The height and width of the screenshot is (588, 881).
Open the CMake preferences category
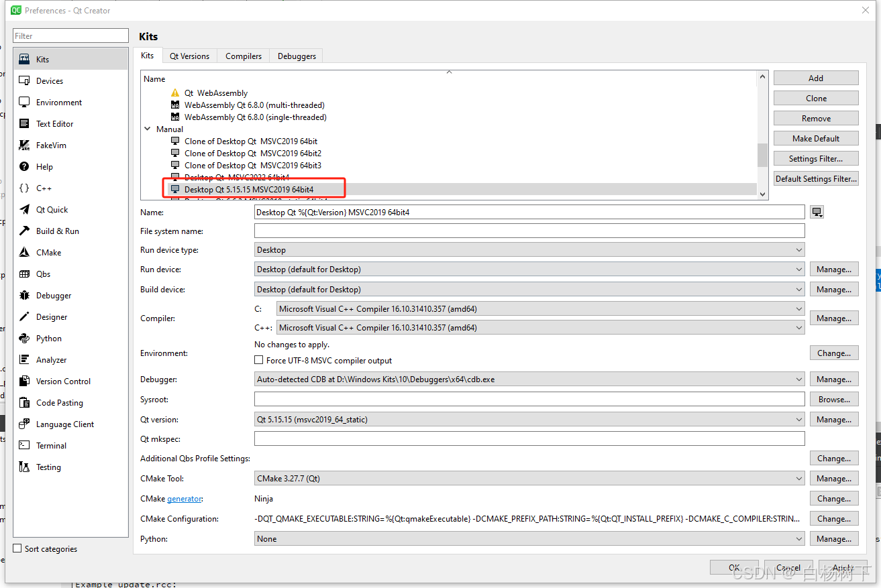[x=70, y=252]
